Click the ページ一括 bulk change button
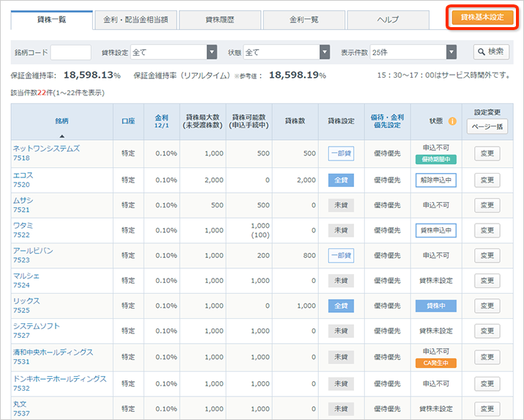 click(487, 126)
